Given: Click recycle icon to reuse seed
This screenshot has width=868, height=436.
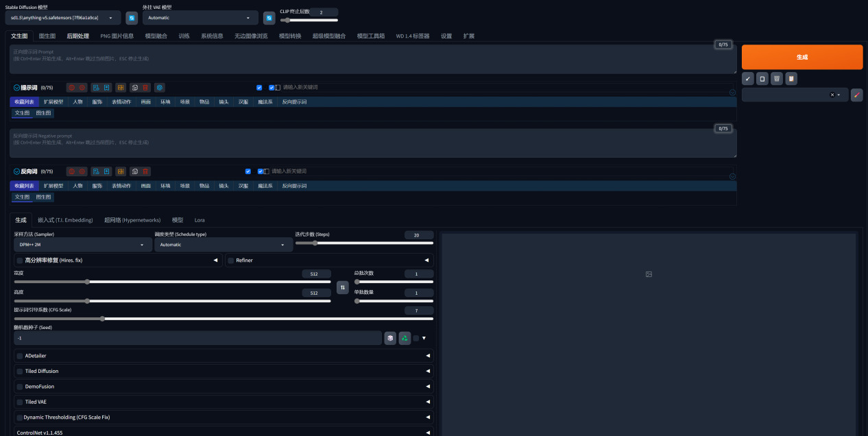Looking at the screenshot, I should coord(405,338).
